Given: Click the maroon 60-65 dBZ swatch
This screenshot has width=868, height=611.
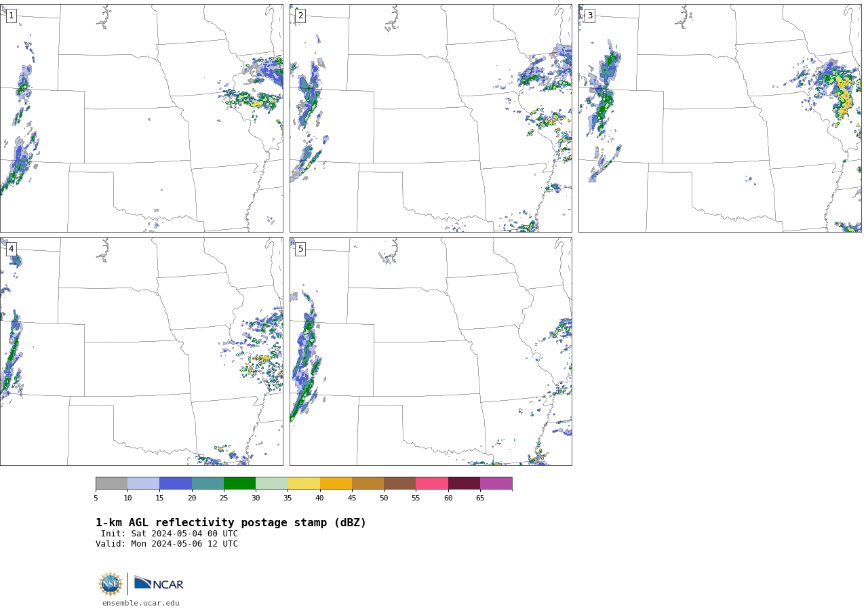Looking at the screenshot, I should (464, 484).
